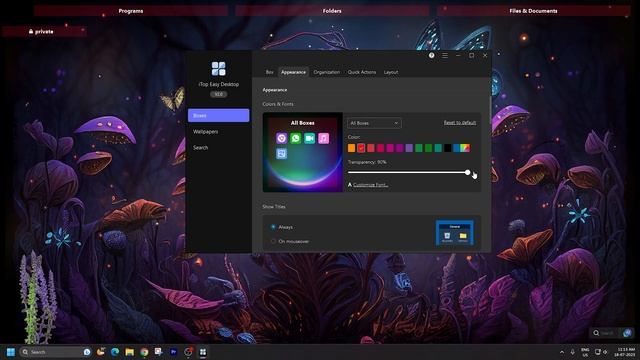Screen dimensions: 640x360
Task: Switch to the Box tab
Action: (x=269, y=72)
